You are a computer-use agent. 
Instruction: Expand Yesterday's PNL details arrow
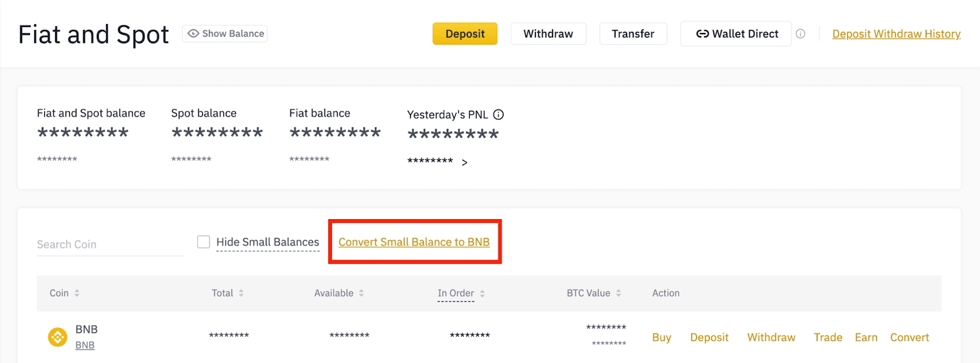(465, 162)
